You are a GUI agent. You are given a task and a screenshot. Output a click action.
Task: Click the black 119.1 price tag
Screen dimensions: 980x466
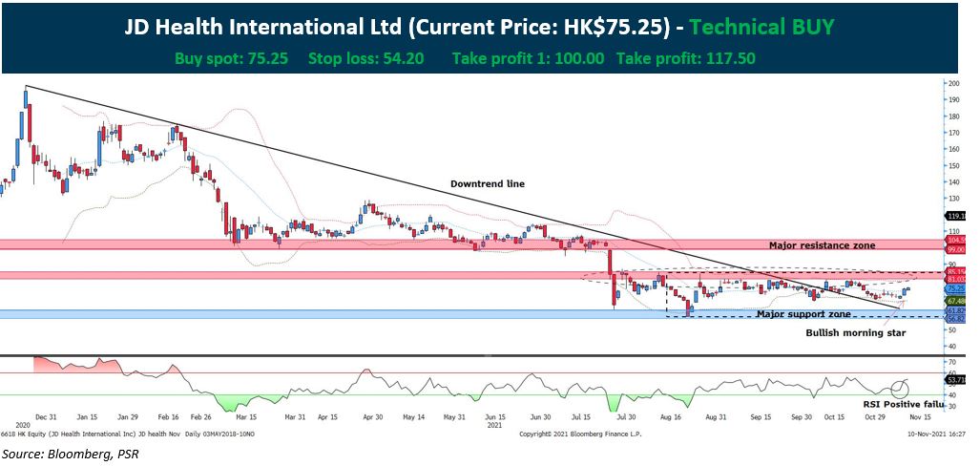tap(956, 216)
